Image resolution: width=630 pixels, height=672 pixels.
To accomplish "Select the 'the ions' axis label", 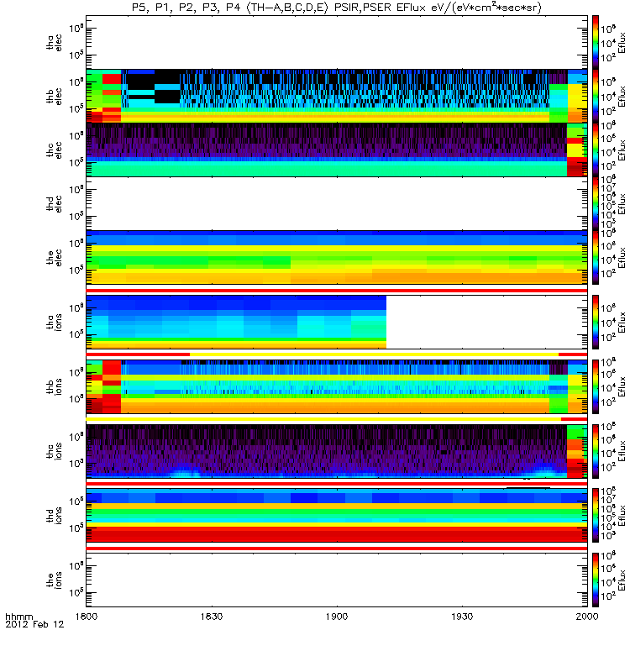I will pyautogui.click(x=55, y=580).
